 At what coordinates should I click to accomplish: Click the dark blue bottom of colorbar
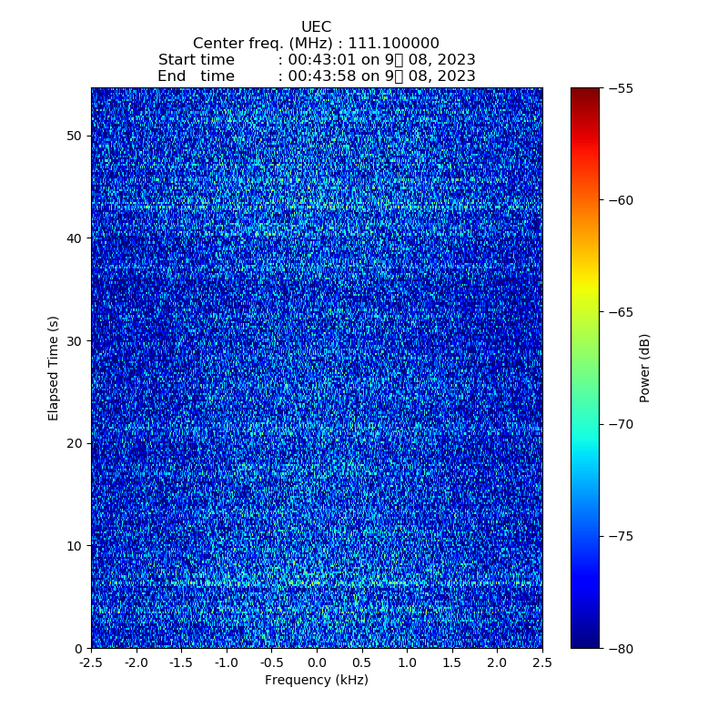585,642
